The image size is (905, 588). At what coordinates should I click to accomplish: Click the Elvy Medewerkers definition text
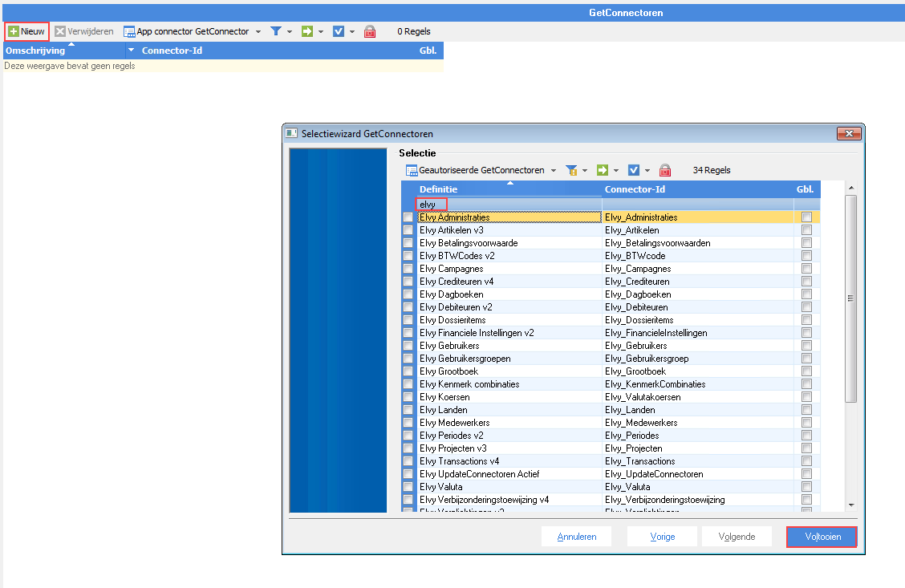(x=454, y=423)
